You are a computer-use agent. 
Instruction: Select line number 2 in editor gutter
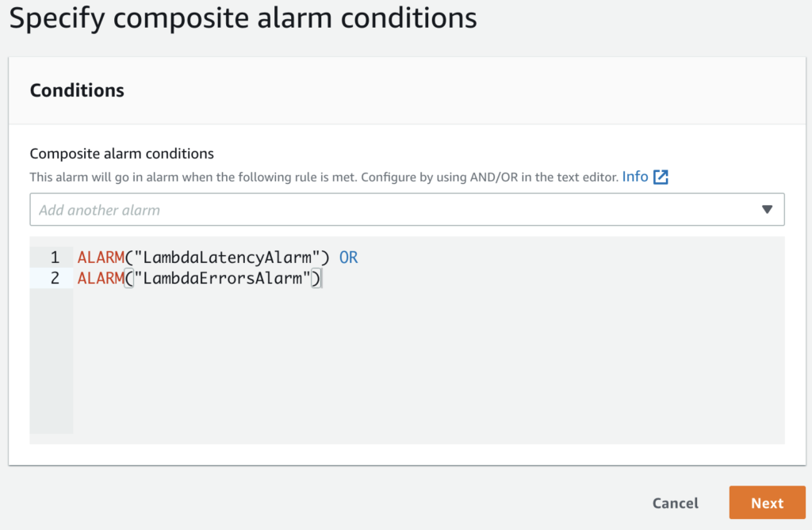coord(55,278)
